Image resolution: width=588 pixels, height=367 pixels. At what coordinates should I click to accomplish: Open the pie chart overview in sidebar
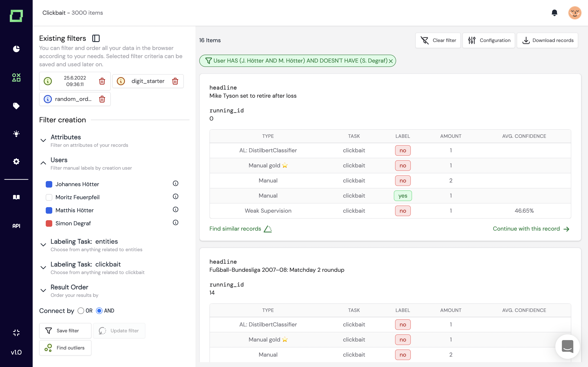point(16,49)
